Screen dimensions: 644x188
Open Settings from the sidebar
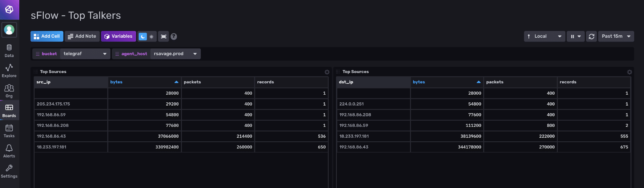9,172
